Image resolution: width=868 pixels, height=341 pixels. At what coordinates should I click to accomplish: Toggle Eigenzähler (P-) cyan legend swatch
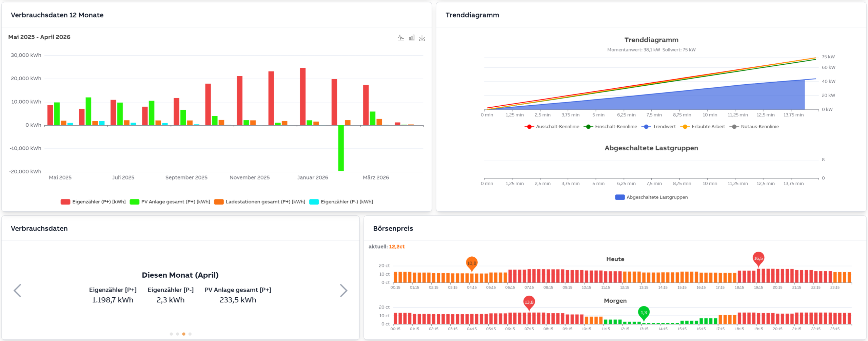(314, 202)
